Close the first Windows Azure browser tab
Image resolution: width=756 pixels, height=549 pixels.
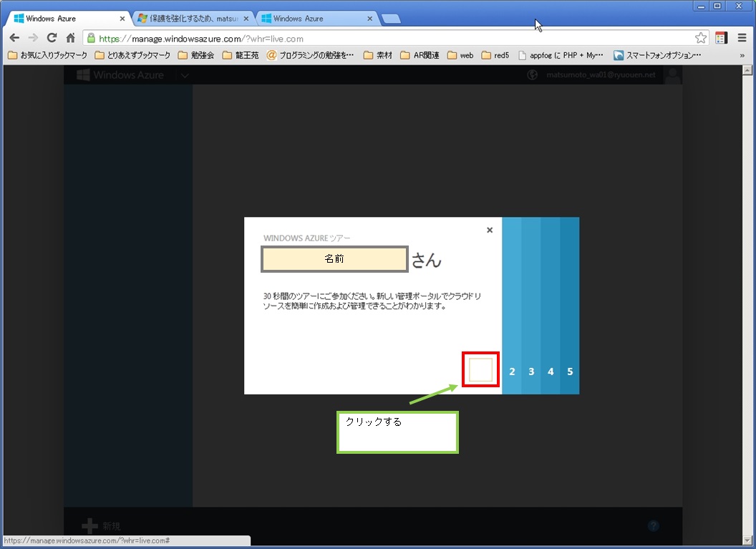pos(122,19)
